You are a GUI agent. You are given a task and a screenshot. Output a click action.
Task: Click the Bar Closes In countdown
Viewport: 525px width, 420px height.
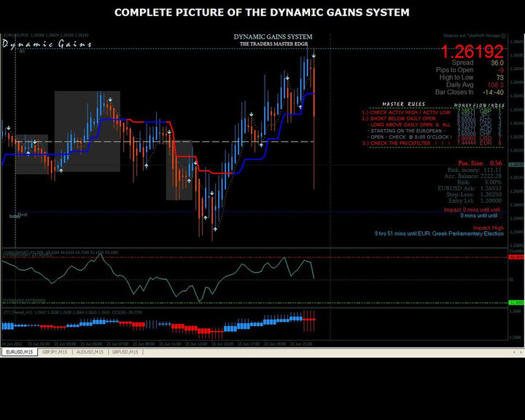[493, 93]
